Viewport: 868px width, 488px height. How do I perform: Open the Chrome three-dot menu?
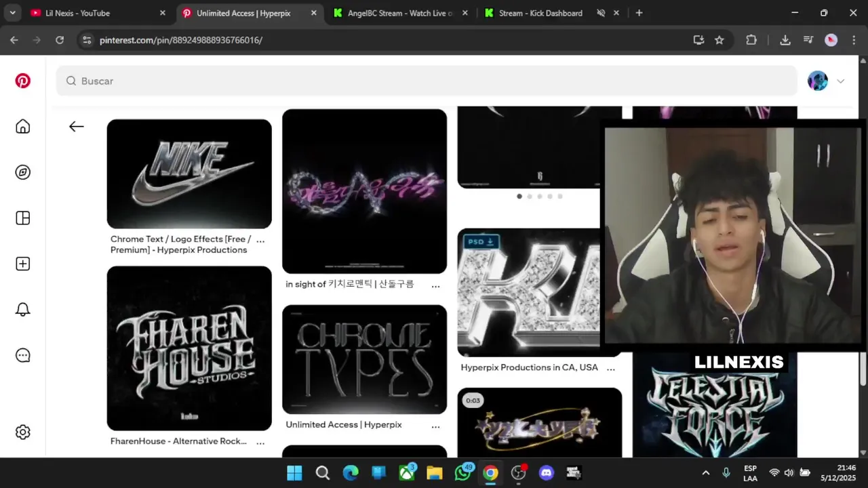(854, 40)
